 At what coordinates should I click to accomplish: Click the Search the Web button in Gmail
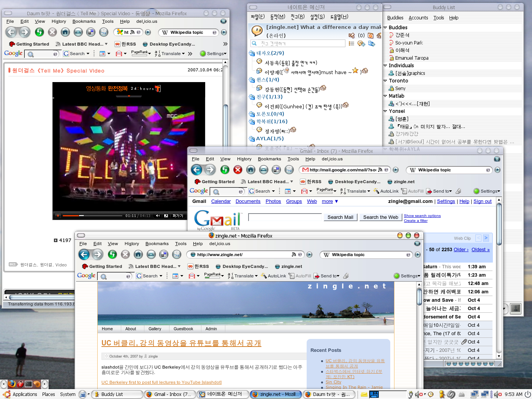[380, 217]
